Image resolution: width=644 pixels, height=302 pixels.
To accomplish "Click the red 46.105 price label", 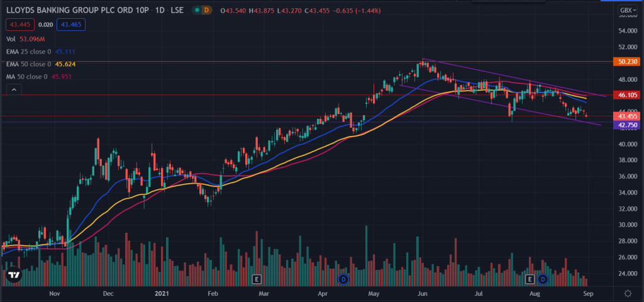I will pyautogui.click(x=627, y=95).
